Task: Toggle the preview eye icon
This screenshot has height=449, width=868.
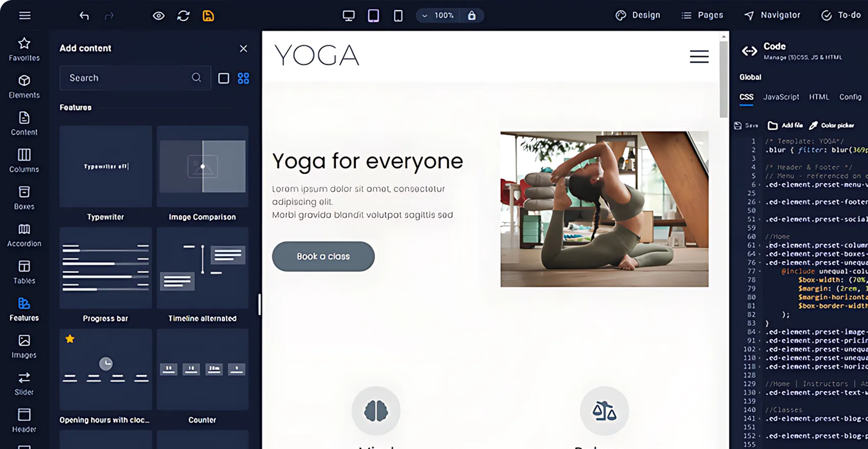Action: click(x=159, y=16)
